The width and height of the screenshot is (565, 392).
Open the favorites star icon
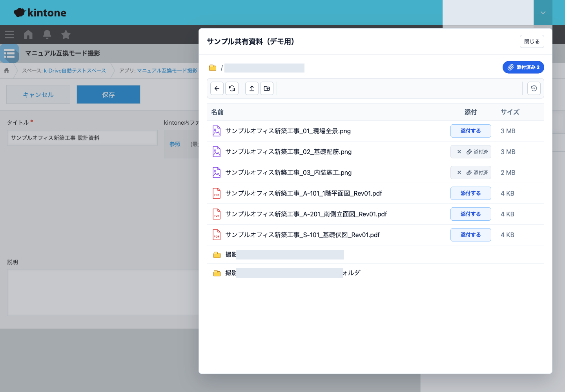point(66,34)
